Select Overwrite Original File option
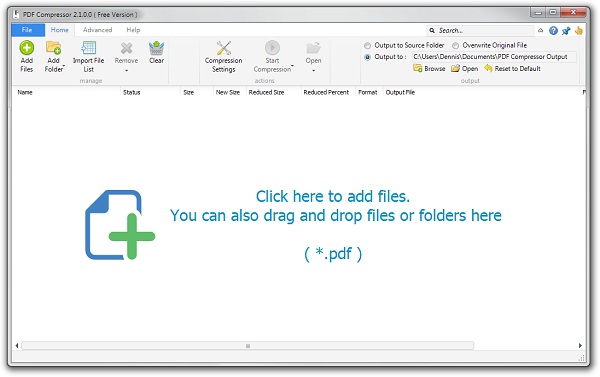600x377 pixels. (455, 46)
